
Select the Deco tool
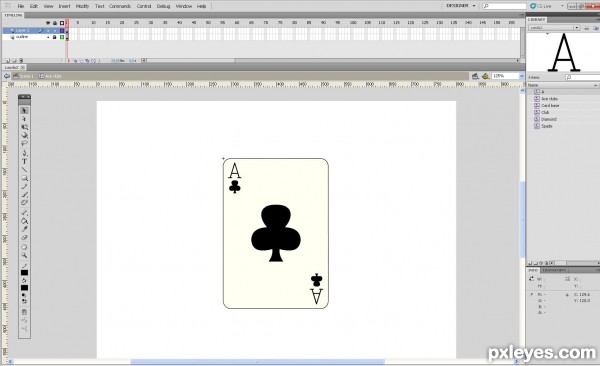click(x=24, y=203)
